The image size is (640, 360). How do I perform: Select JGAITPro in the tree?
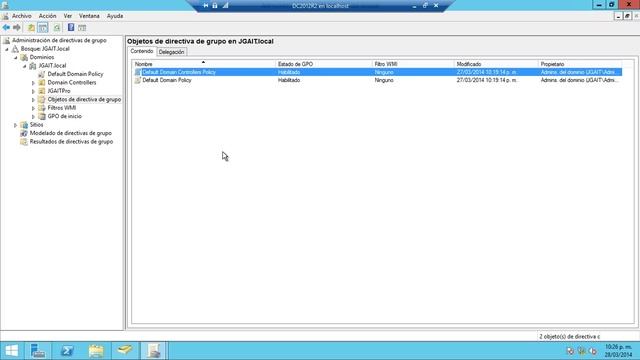[x=59, y=91]
